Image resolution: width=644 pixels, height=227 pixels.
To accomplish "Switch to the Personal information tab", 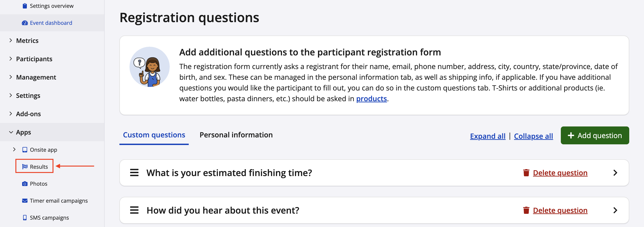I will [x=236, y=135].
